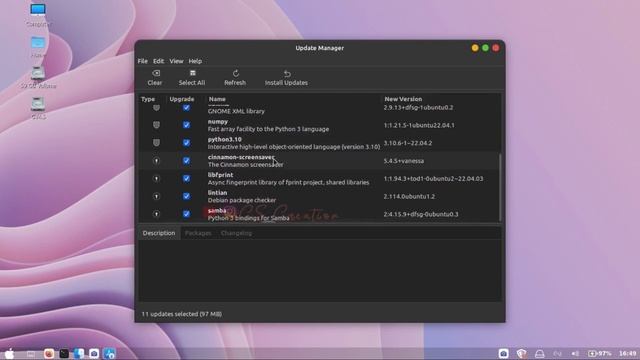
Task: Click the Update Manager taskbar icon
Action: point(109,353)
